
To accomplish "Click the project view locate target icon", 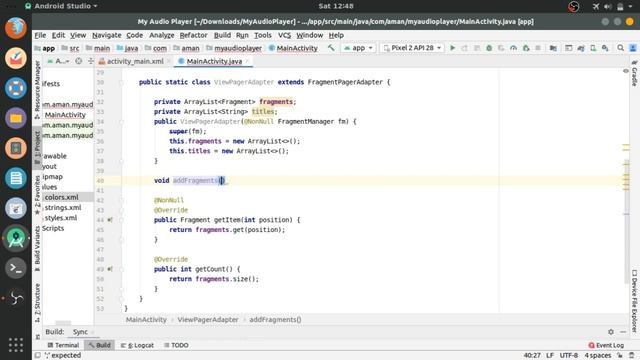I will (78, 61).
